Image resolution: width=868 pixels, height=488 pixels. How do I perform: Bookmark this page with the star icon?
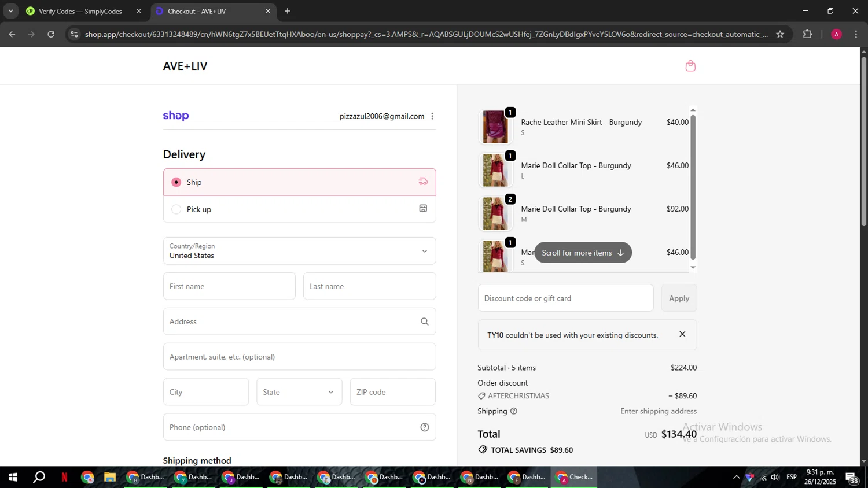[780, 34]
